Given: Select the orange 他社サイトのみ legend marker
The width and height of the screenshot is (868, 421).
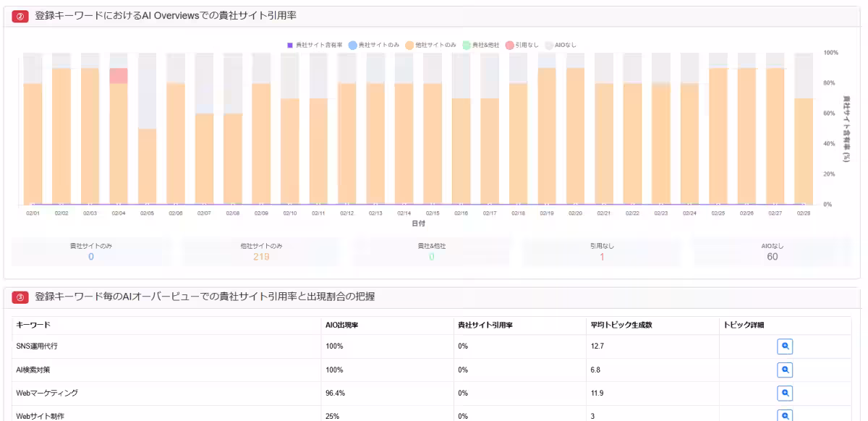Looking at the screenshot, I should [x=409, y=44].
